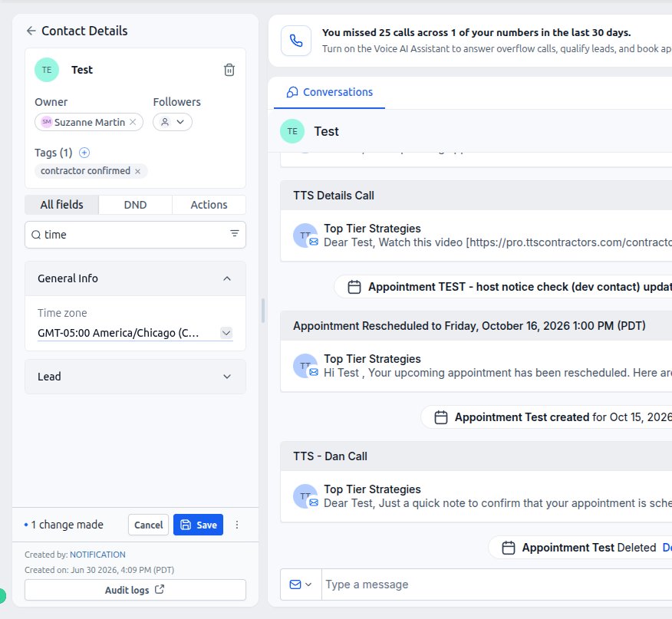This screenshot has width=672, height=619.
Task: Remove owner Suzanne Martin
Action: click(x=133, y=122)
